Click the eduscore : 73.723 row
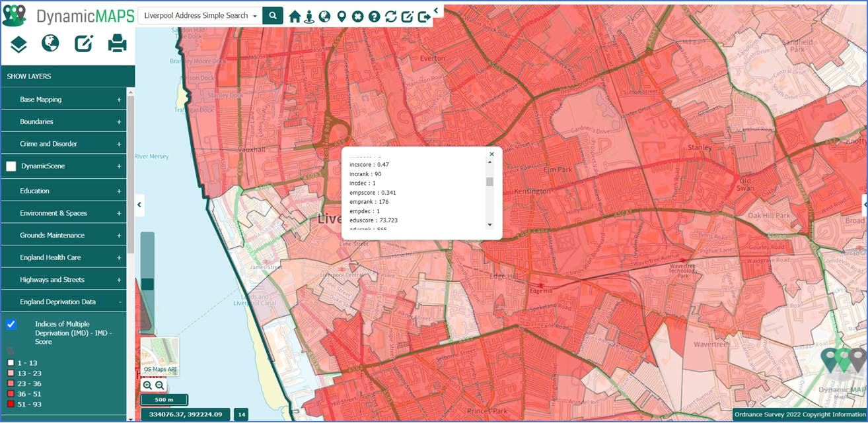The image size is (868, 423). coord(373,220)
